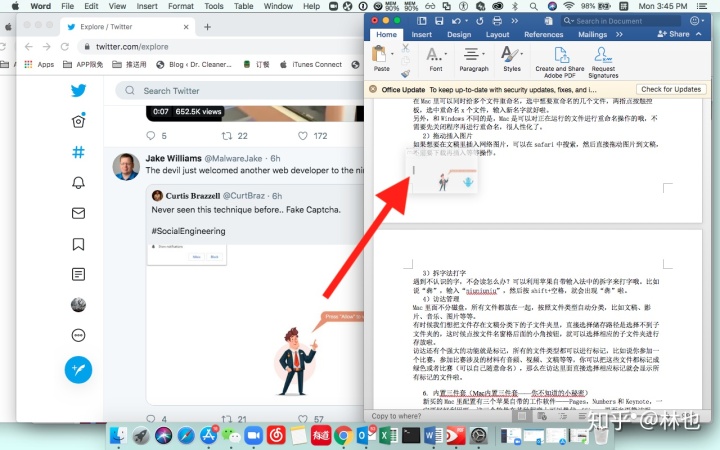Show more ribbon tabs via chevrons

pos(619,34)
